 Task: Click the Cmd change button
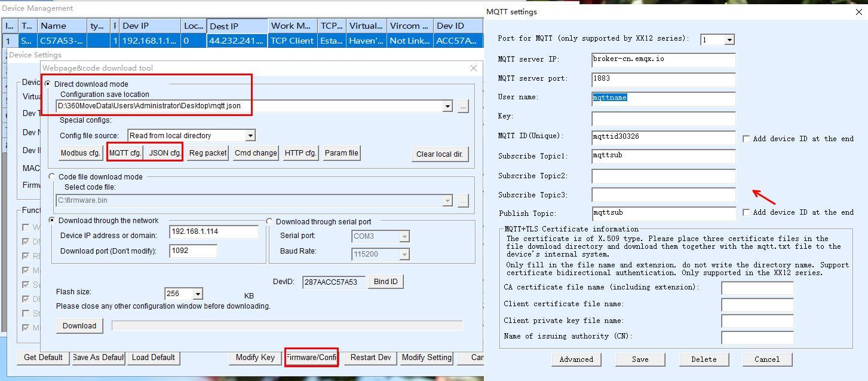[256, 153]
